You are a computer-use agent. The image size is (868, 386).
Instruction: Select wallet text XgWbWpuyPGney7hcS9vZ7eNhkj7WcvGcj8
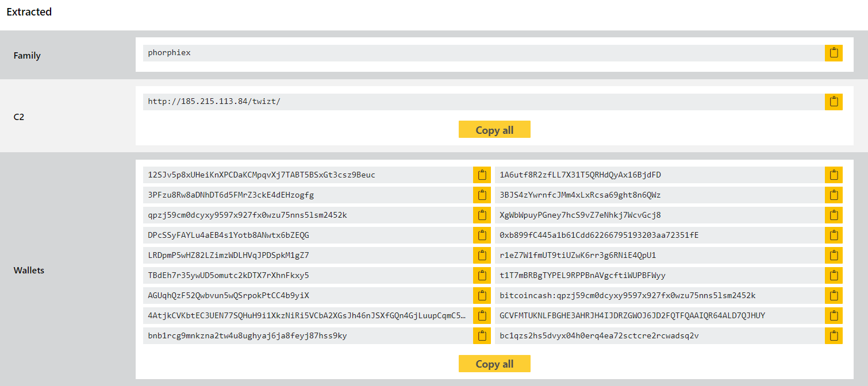pos(659,215)
